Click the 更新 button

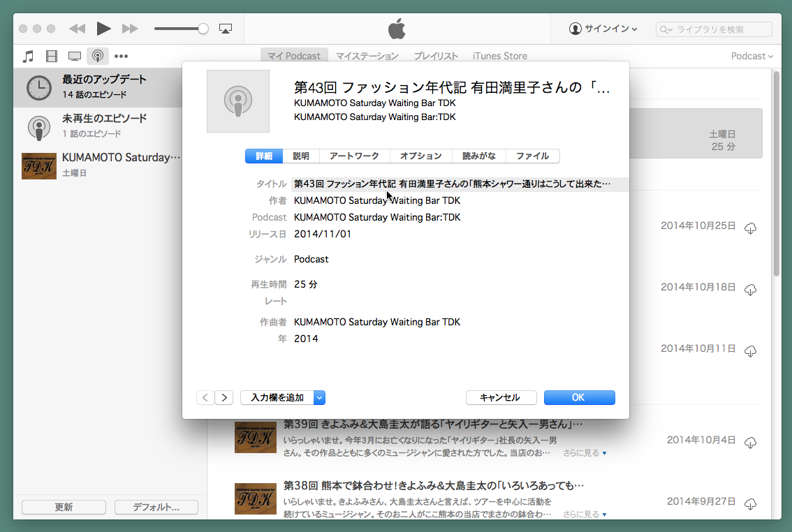(x=64, y=507)
